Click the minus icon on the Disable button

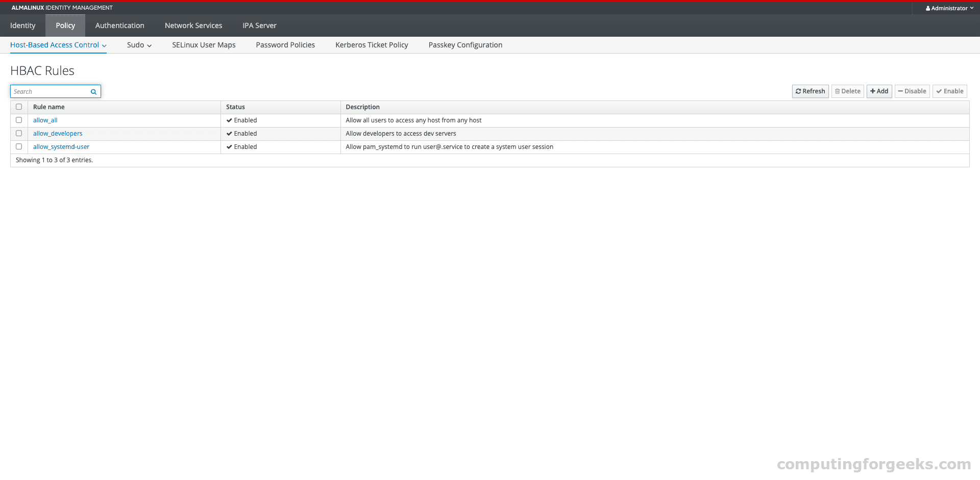[x=901, y=91]
